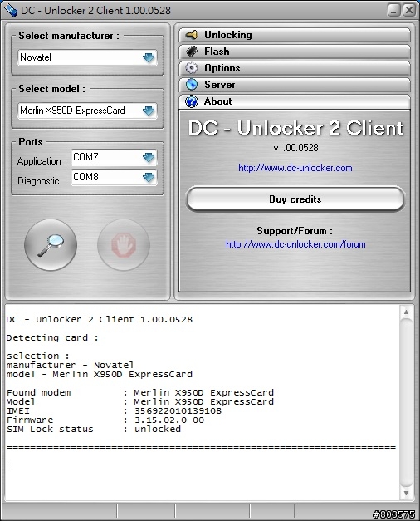Click the 'Model' row in the log
420x521 pixels.
(140, 401)
